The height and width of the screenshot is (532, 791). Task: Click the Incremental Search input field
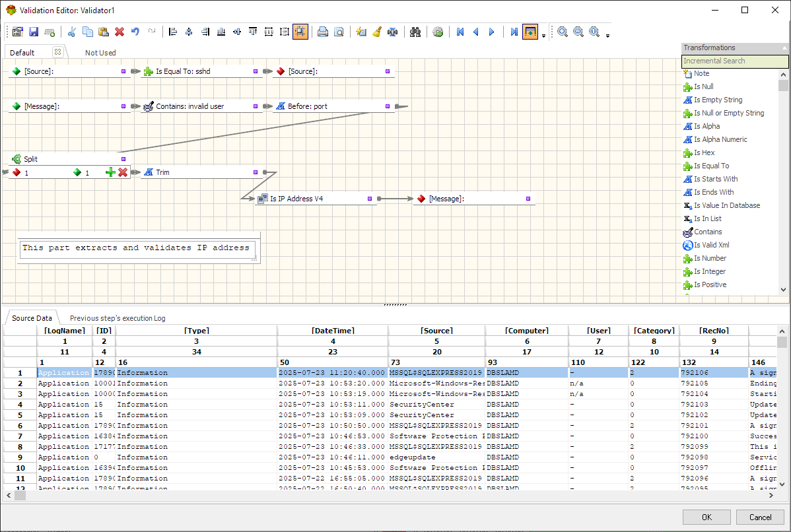[734, 61]
